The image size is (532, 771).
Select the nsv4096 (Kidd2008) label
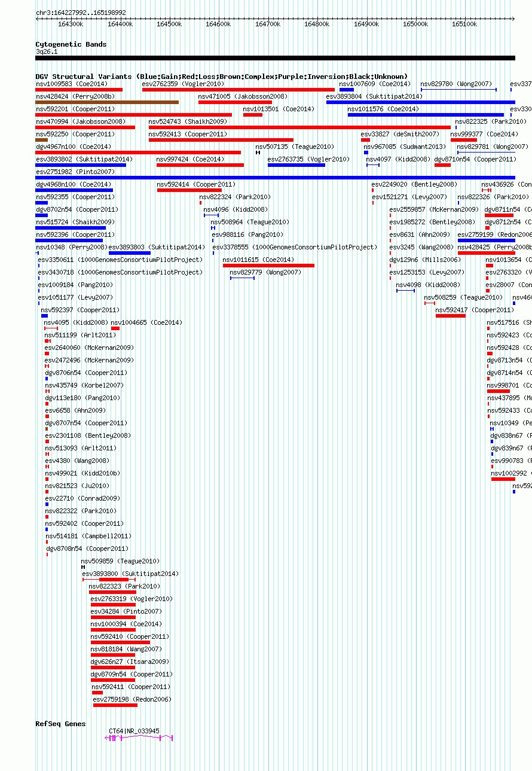[236, 209]
